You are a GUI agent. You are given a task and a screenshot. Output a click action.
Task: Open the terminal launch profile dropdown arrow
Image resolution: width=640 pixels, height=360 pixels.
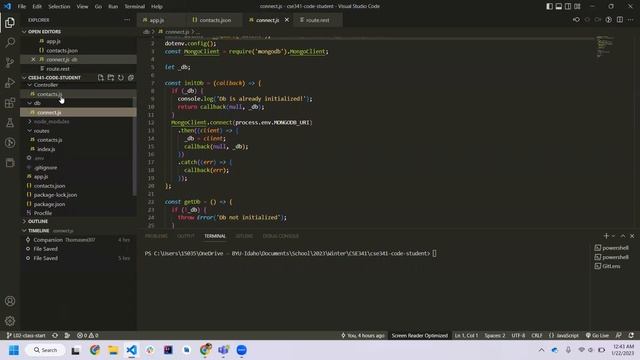click(613, 236)
